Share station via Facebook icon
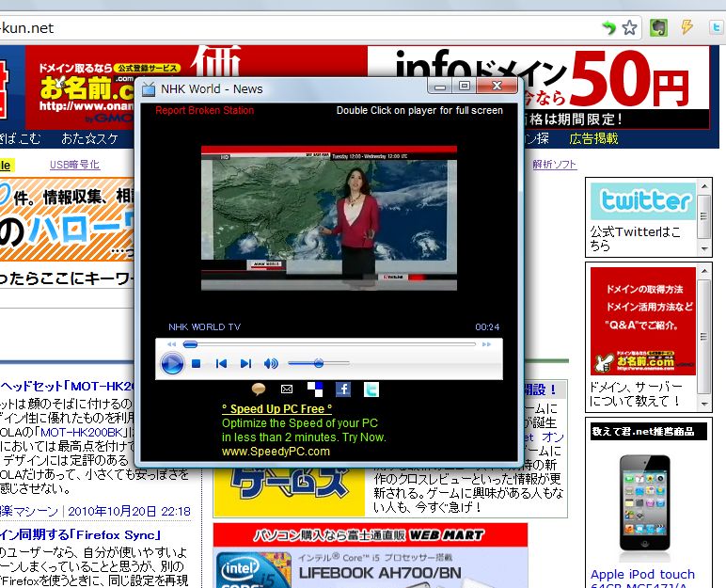 coord(343,389)
